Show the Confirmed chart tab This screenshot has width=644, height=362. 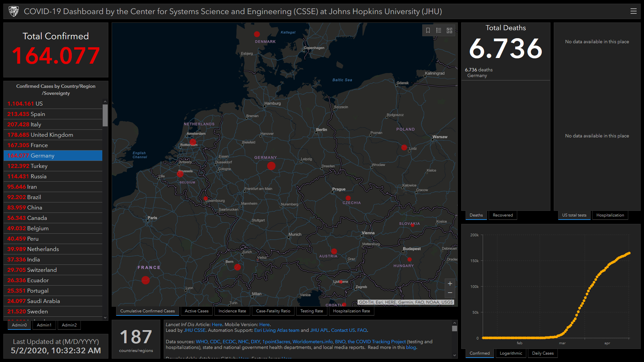coord(479,353)
